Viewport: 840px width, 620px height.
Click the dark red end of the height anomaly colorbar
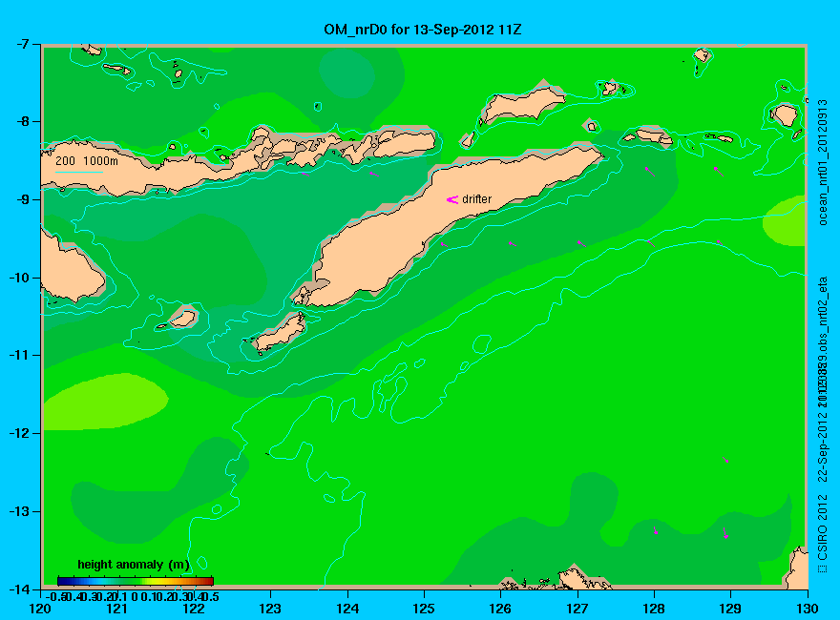[x=210, y=581]
